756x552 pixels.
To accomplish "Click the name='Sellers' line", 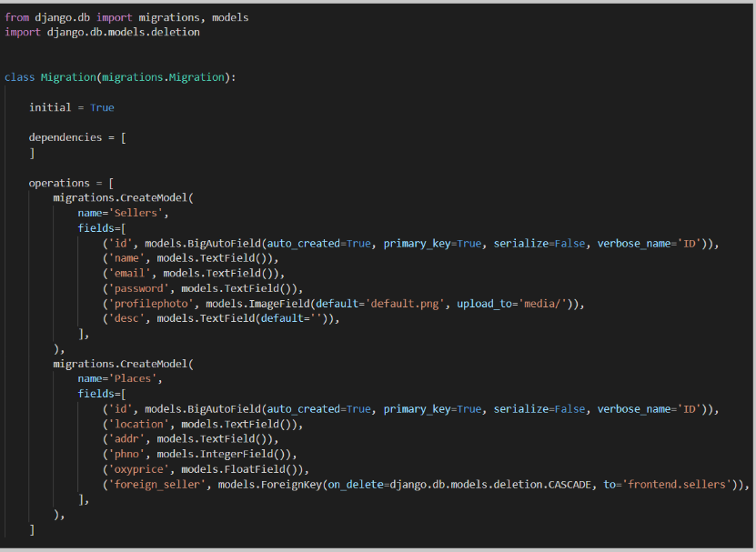I will [x=123, y=213].
